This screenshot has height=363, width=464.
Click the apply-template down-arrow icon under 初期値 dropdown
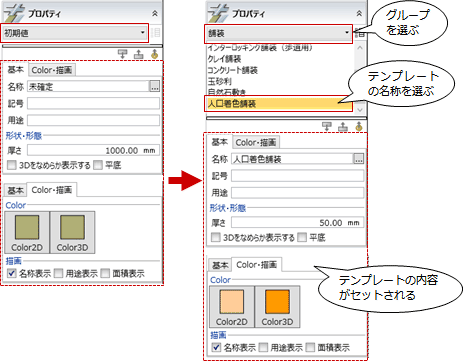pyautogui.click(x=123, y=54)
